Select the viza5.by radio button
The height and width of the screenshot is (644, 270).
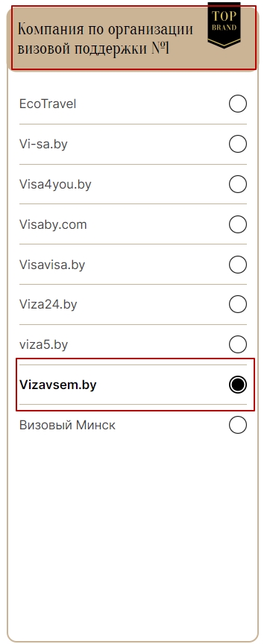(x=238, y=344)
